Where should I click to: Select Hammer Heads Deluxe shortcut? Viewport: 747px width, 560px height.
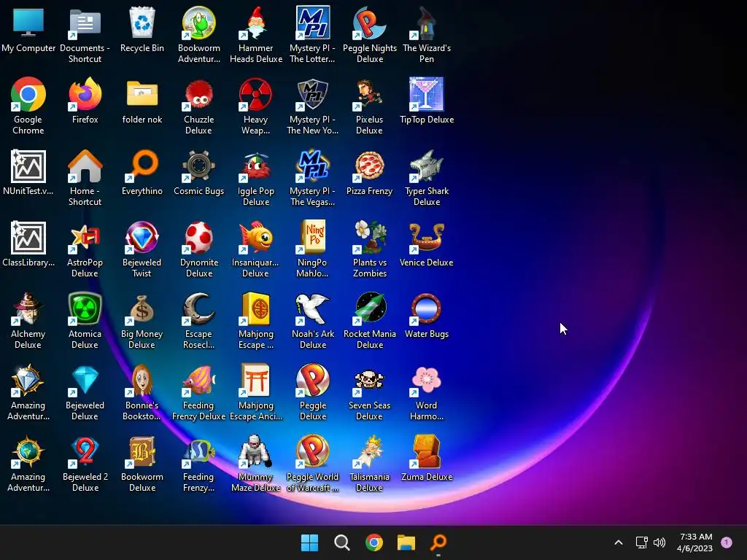[x=256, y=23]
